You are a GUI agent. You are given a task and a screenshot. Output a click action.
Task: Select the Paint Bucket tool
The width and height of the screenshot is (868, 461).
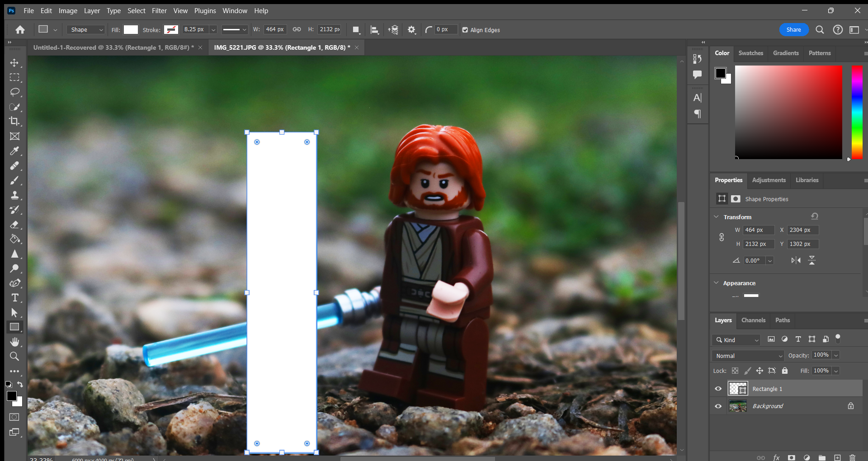point(14,239)
